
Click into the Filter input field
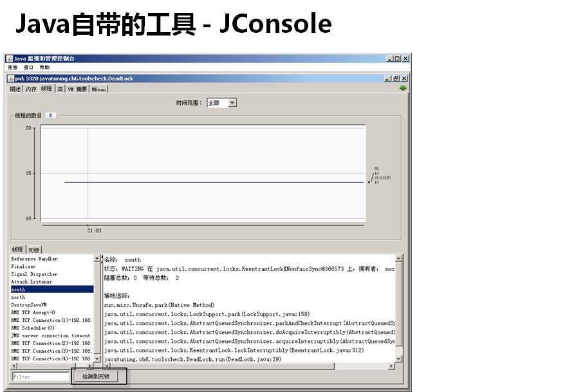[x=41, y=377]
